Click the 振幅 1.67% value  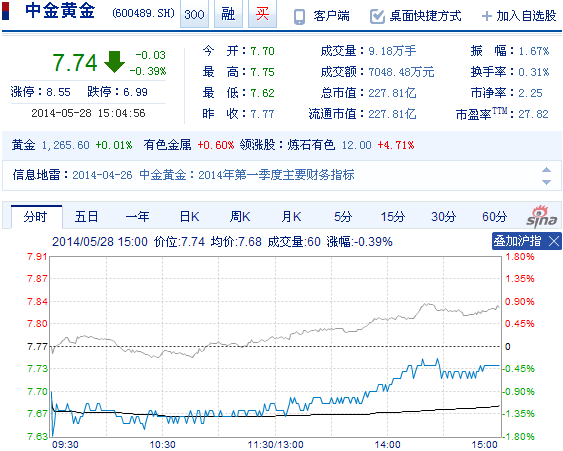pyautogui.click(x=534, y=51)
